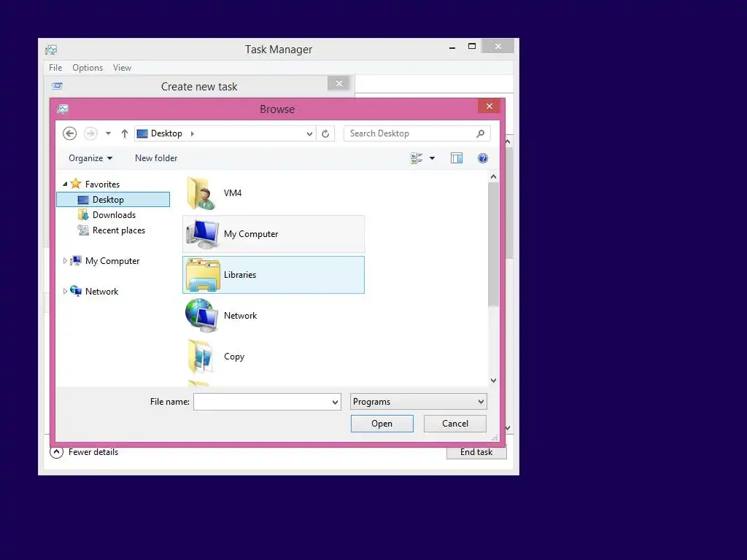Select the My Computer item icon
Viewport: 747px width, 560px height.
pyautogui.click(x=203, y=234)
